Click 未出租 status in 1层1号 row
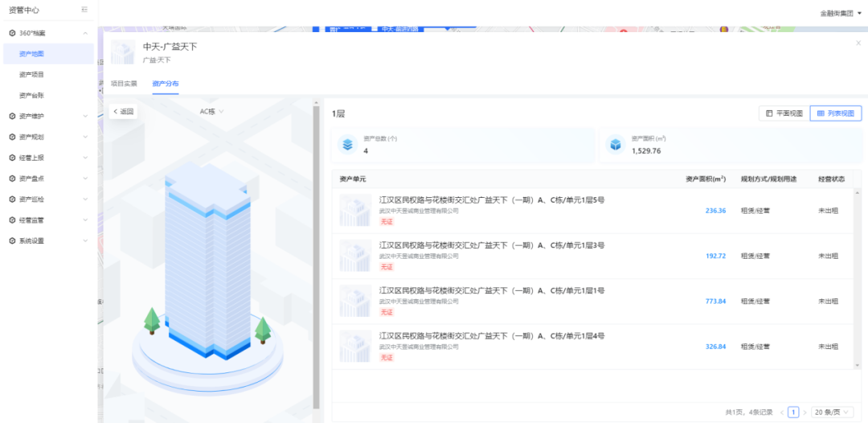The width and height of the screenshot is (868, 423). (x=828, y=302)
